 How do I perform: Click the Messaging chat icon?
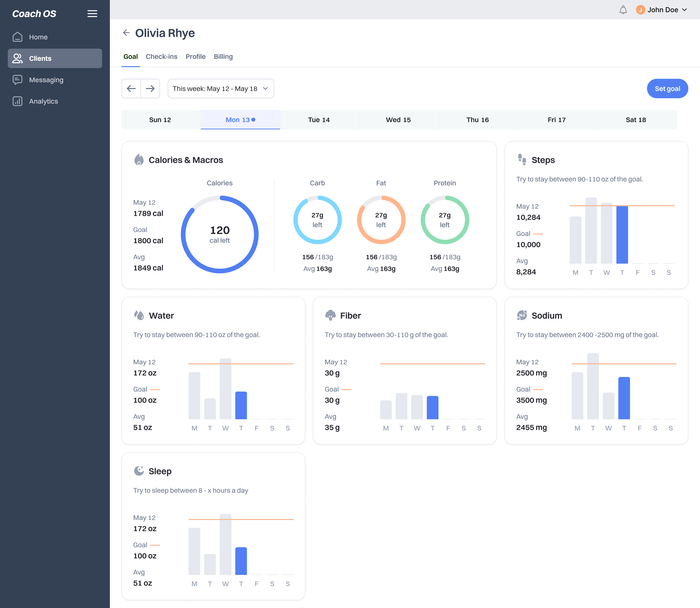click(x=17, y=80)
